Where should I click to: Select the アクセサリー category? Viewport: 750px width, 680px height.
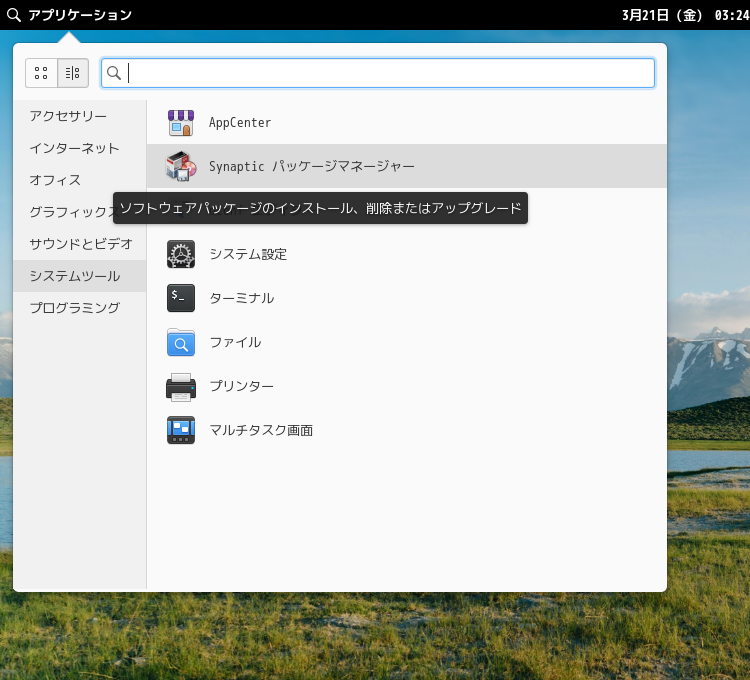pos(68,116)
